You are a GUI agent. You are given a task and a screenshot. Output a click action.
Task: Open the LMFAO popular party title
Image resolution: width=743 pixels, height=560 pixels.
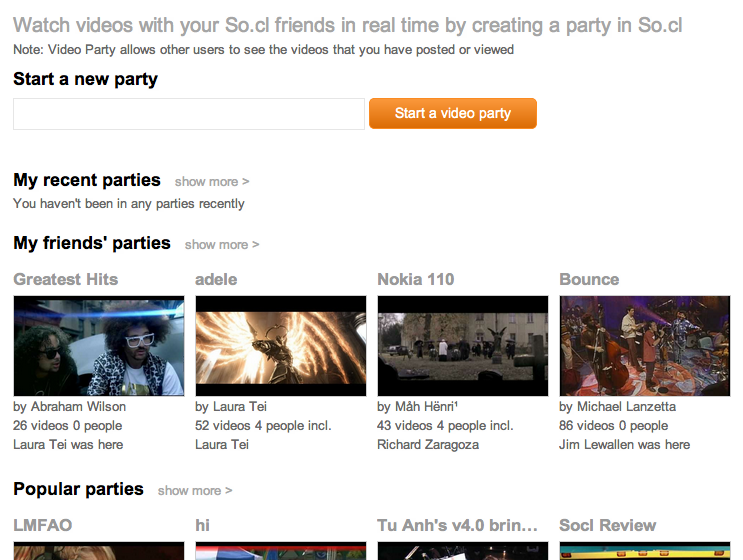43,525
